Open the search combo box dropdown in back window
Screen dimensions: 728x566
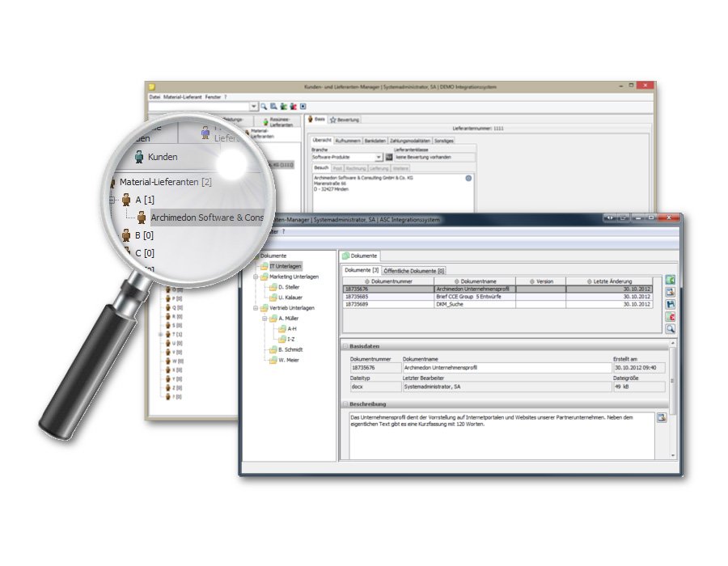[253, 107]
